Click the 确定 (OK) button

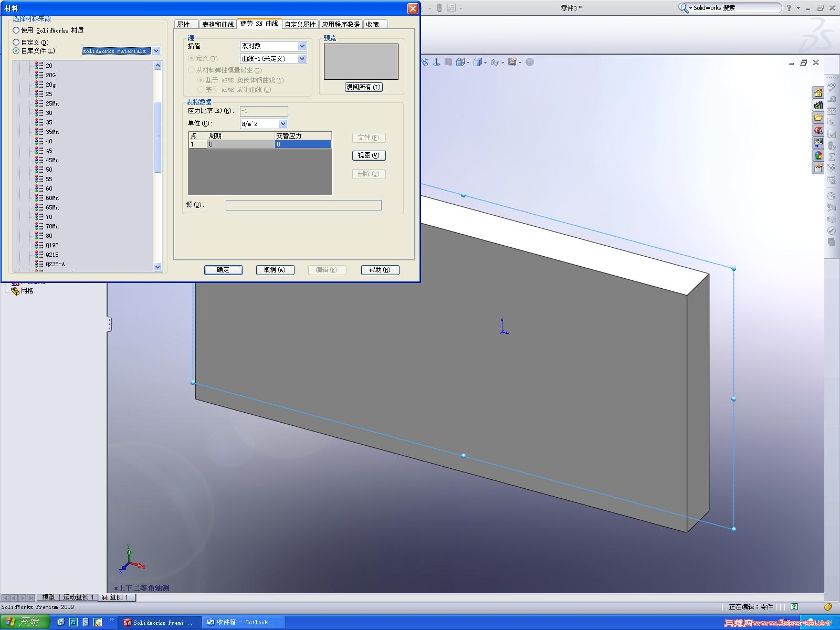point(223,270)
